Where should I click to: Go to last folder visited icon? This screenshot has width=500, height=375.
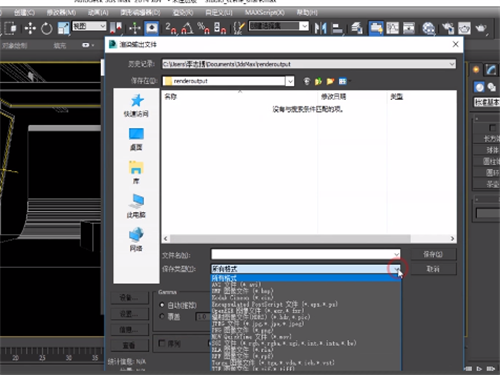coord(307,81)
